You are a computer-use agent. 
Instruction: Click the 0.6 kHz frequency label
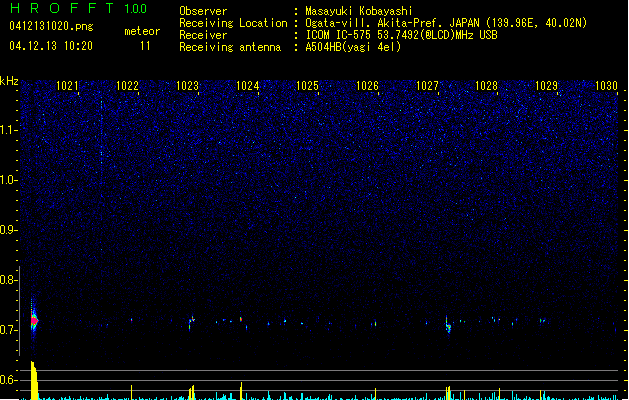[8, 380]
